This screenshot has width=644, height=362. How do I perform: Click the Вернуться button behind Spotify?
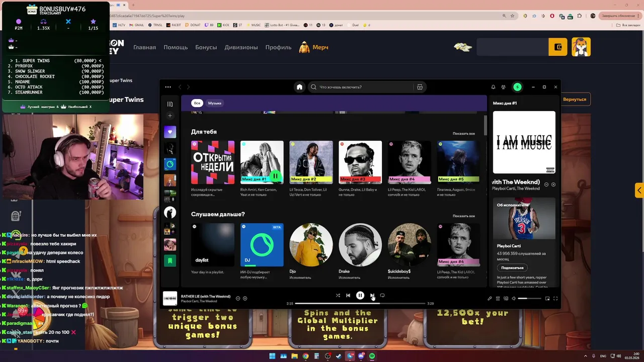point(575,100)
